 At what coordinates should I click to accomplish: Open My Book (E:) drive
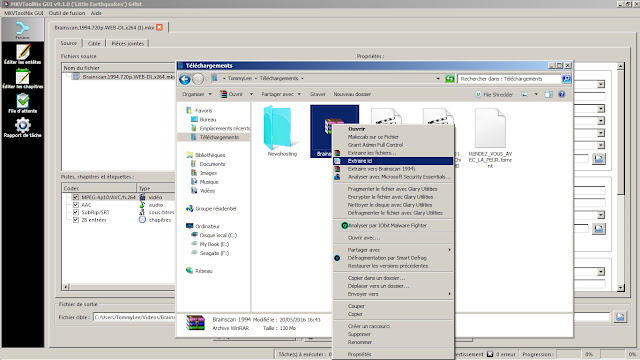tap(210, 244)
